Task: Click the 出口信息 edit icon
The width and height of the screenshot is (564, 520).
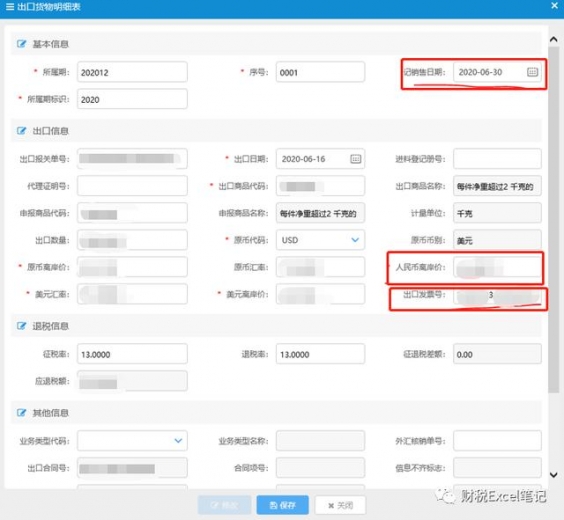Action: (22, 131)
